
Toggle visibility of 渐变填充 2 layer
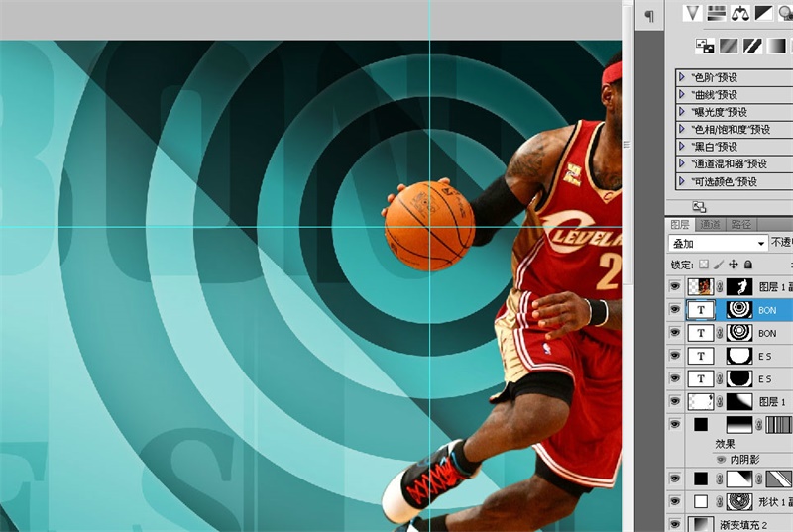tap(675, 523)
